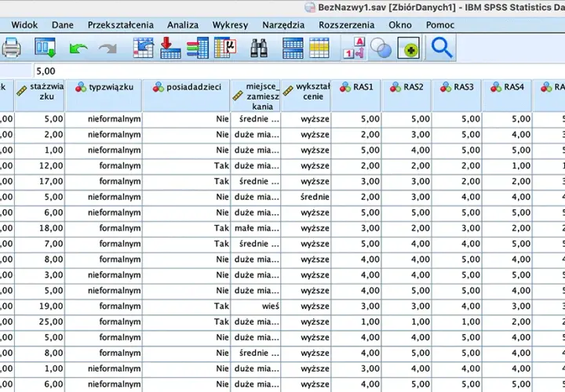
Task: Click the gray Redo arrow
Action: pyautogui.click(x=108, y=49)
